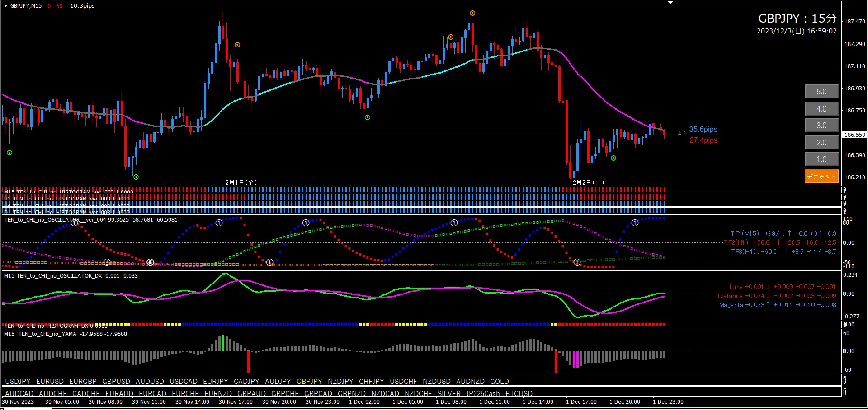Viewport: 868px width, 410px height.
Task: Open the GBPJPY,M15 chart menu triangle
Action: coord(6,6)
